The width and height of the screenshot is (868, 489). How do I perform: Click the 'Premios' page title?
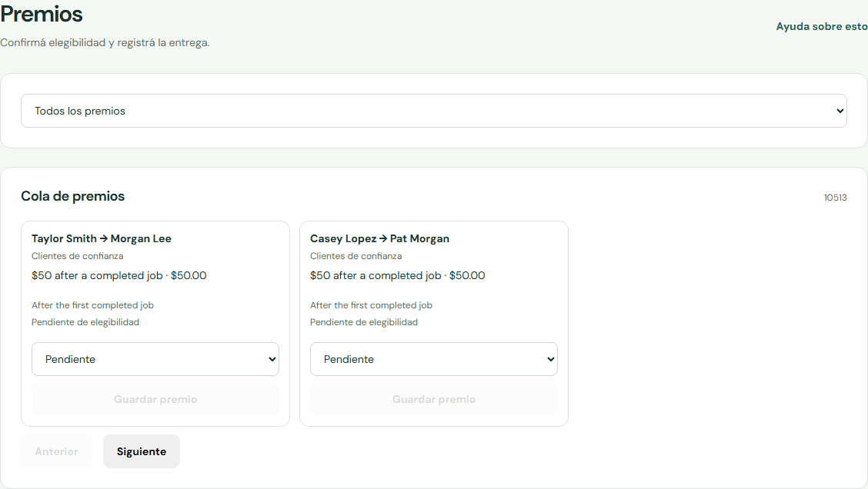42,14
